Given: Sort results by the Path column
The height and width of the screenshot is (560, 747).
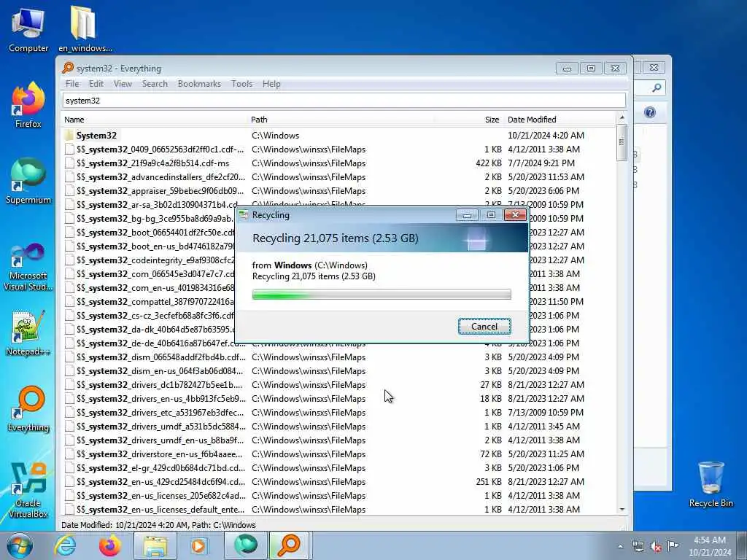Looking at the screenshot, I should [x=341, y=120].
